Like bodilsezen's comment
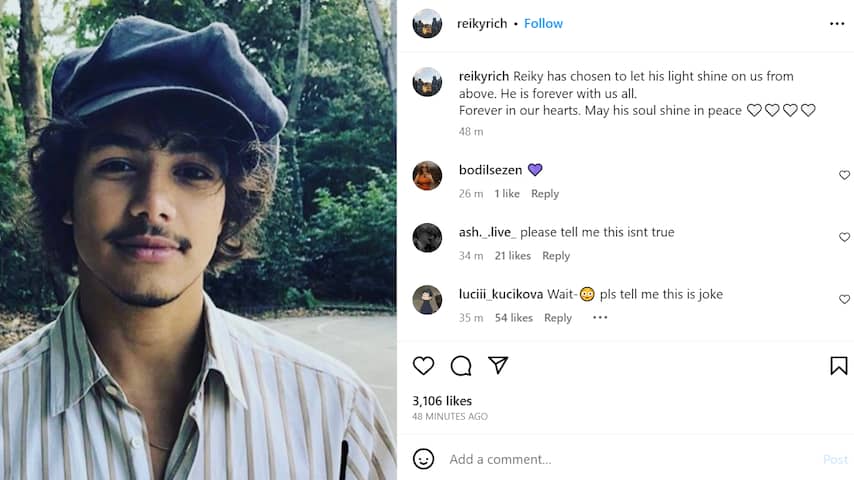Screen dimensions: 854x480 tap(844, 175)
